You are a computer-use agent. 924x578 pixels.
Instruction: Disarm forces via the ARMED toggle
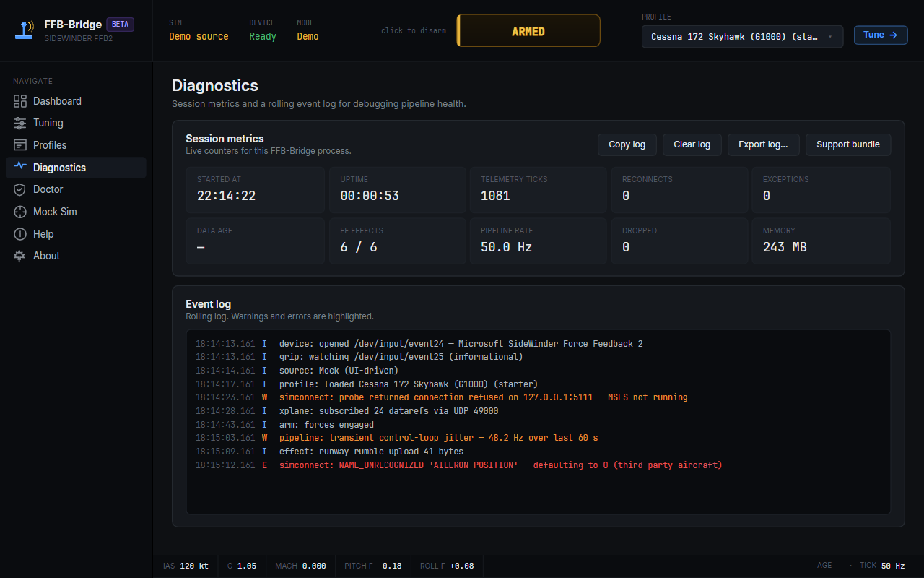tap(528, 31)
